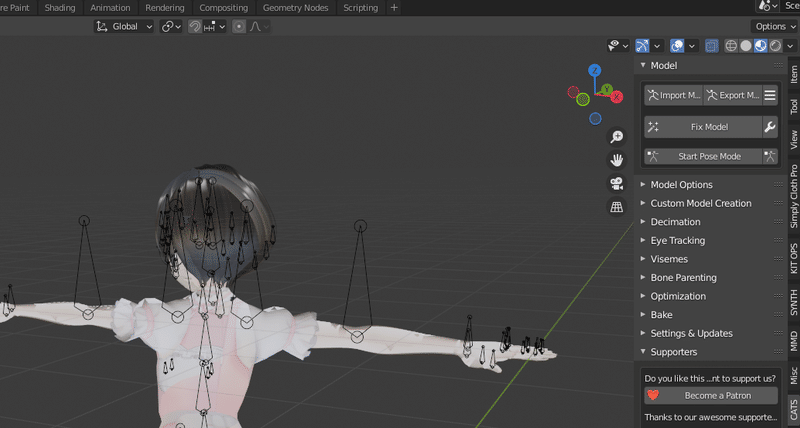Screen dimensions: 800x428
Task: Open the shading options dropdown arrow
Action: [x=790, y=46]
